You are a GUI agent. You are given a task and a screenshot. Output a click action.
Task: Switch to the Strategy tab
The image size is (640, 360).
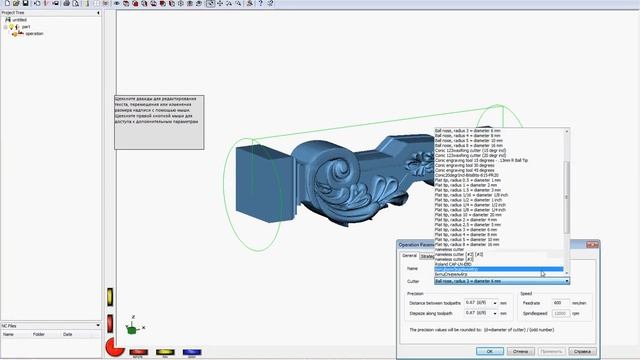point(427,256)
